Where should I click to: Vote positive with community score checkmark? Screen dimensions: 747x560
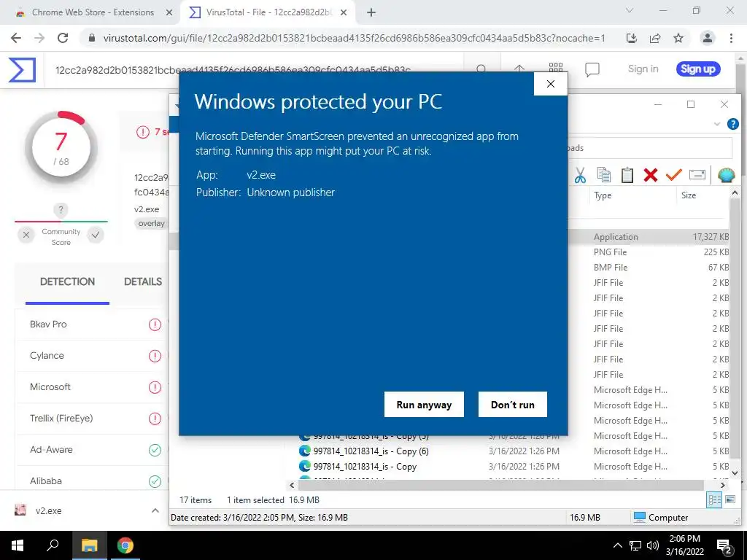(x=96, y=235)
